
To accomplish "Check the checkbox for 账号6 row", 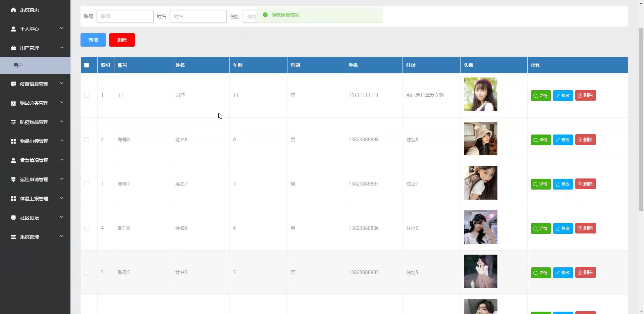I will tap(87, 228).
